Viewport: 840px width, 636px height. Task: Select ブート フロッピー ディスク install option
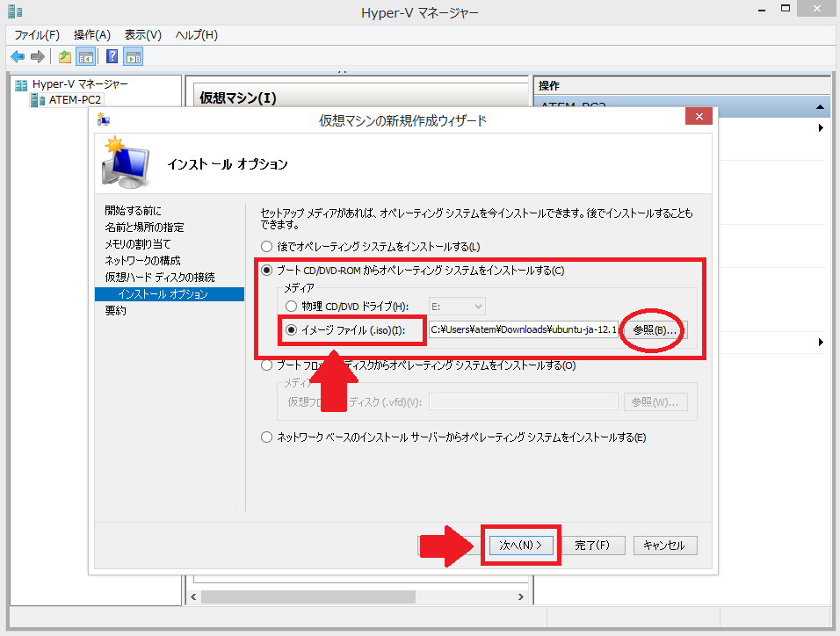tap(267, 365)
